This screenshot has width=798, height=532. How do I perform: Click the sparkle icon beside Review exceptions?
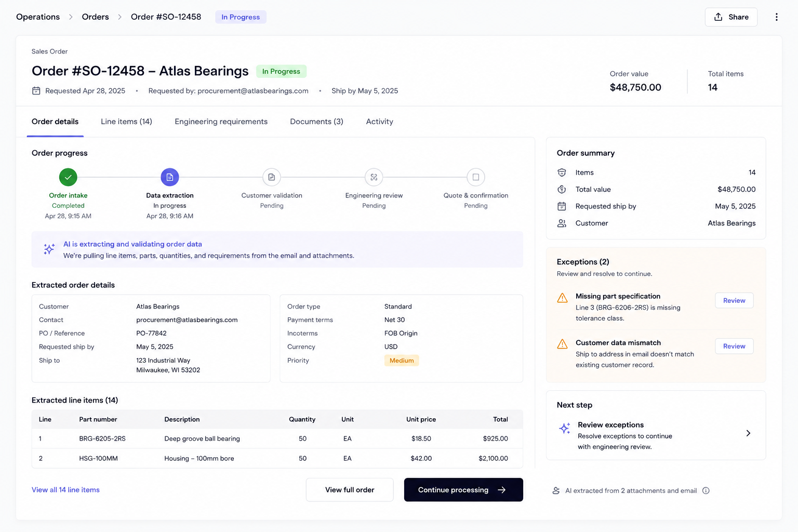tap(565, 428)
